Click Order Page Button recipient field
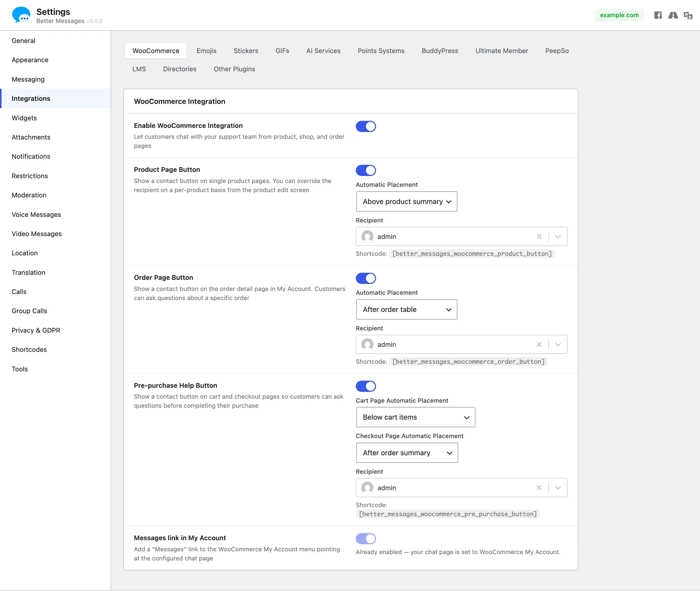The width and height of the screenshot is (700, 591). coord(461,345)
